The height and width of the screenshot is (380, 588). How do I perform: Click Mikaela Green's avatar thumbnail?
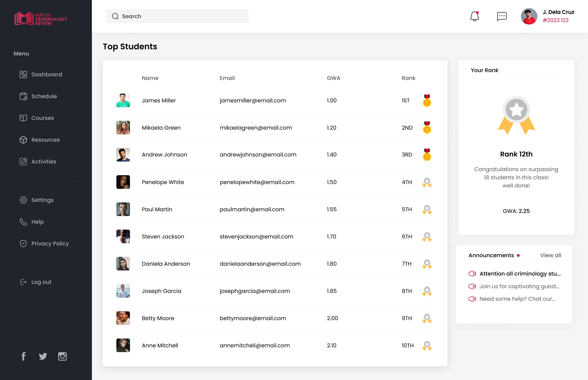123,128
